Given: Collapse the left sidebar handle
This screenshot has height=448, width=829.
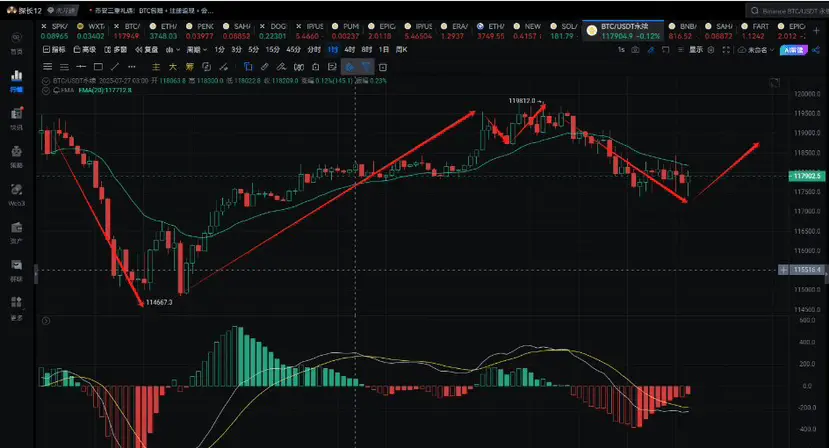Looking at the screenshot, I should tap(36, 275).
